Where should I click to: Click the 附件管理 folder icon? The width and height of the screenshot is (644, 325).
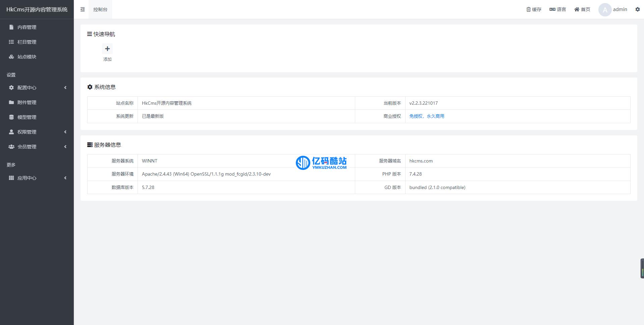(x=11, y=102)
